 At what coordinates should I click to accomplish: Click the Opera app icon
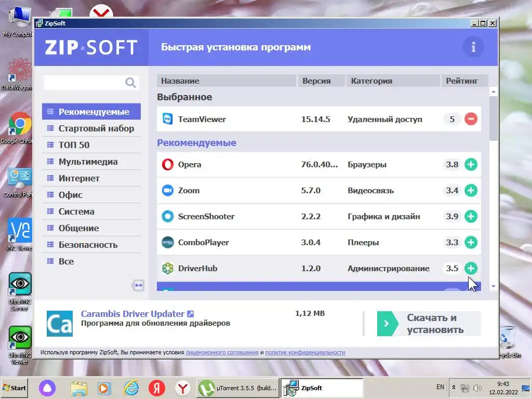pyautogui.click(x=168, y=165)
